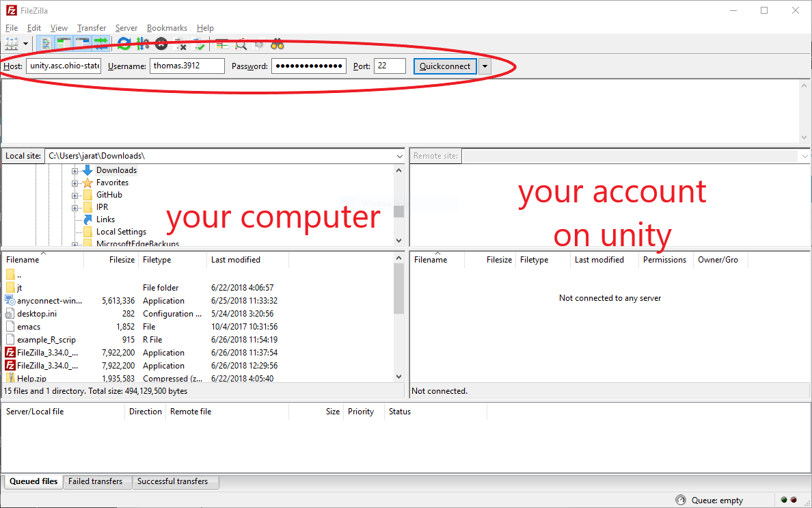
Task: Select Downloads folder in local tree
Action: click(116, 170)
